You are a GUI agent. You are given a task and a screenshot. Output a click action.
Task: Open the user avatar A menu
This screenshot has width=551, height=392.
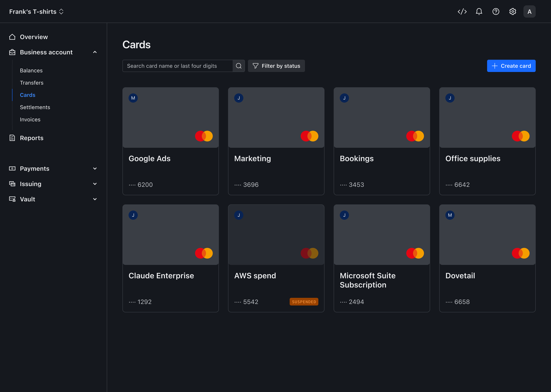click(x=529, y=12)
